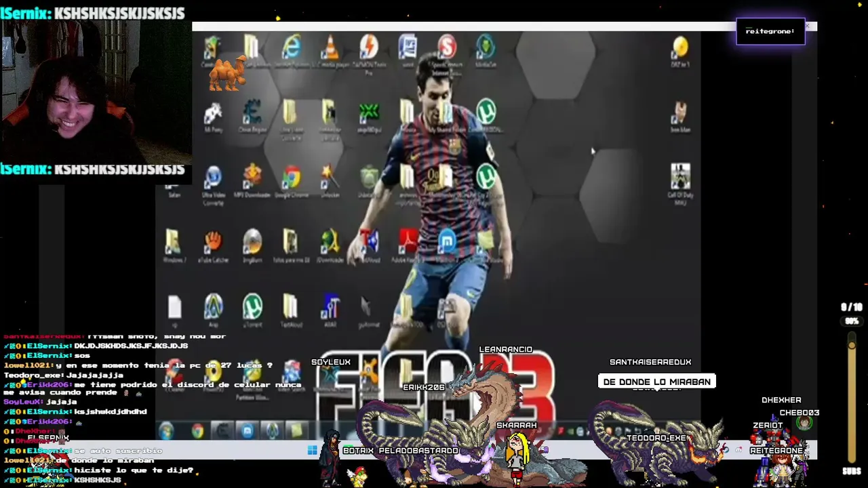Image resolution: width=868 pixels, height=488 pixels.
Task: Select the yellow balloon icon on the desktop
Action: point(680,47)
